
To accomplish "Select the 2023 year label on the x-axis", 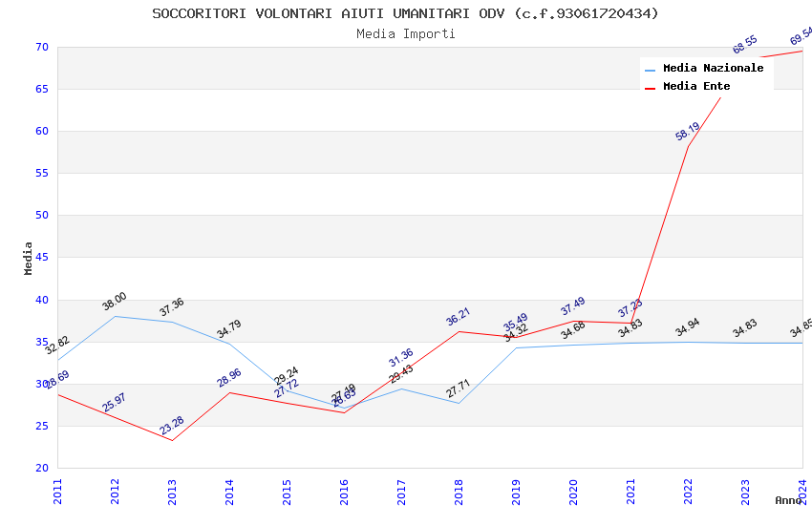I will click(745, 492).
